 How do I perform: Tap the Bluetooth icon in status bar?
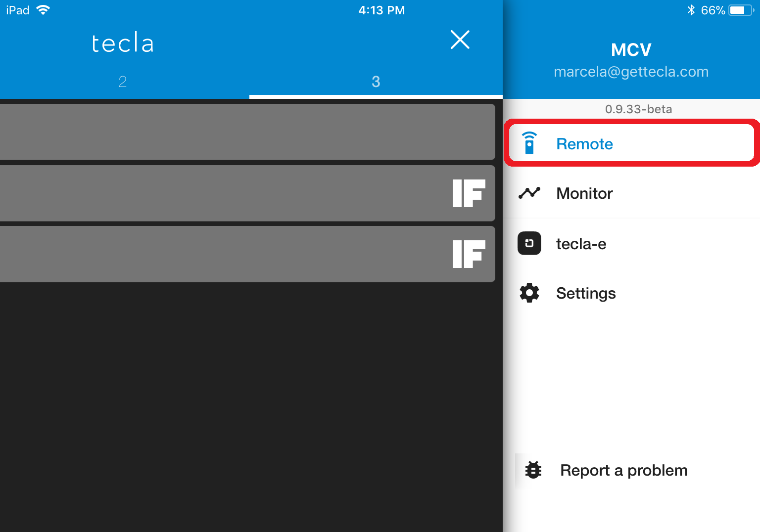691,10
